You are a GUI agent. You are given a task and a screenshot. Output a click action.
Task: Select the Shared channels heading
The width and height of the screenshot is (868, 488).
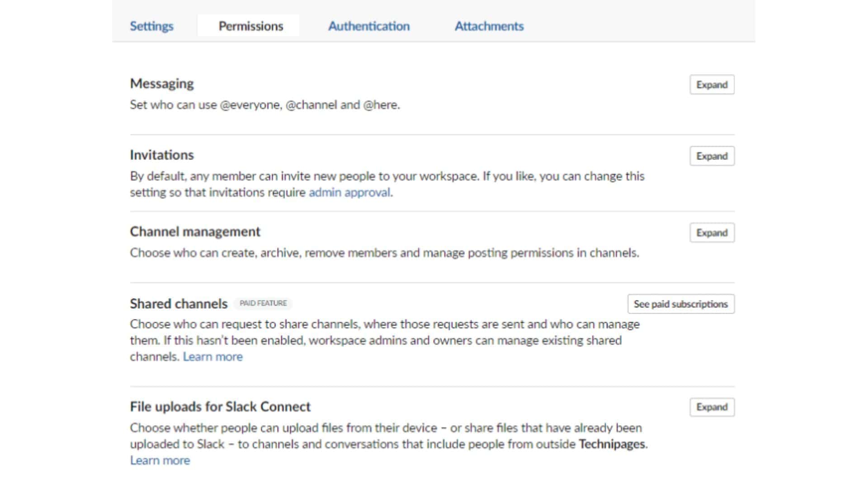click(x=178, y=304)
